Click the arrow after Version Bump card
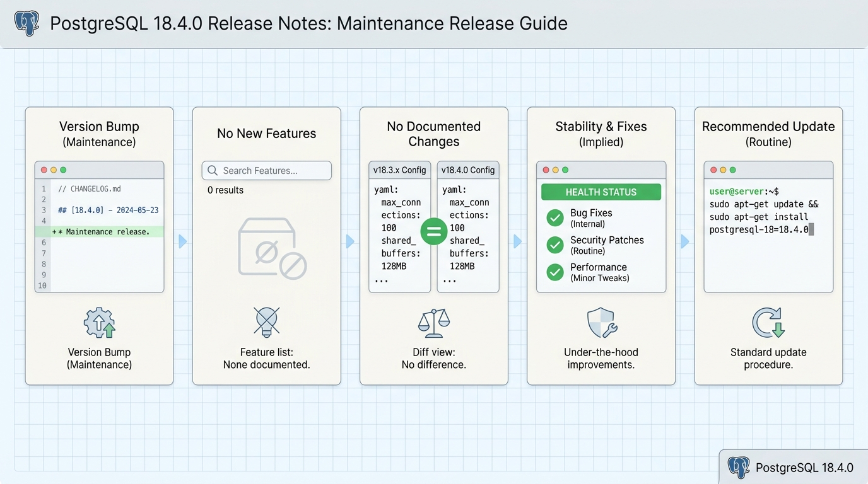This screenshot has width=868, height=484. [x=183, y=241]
